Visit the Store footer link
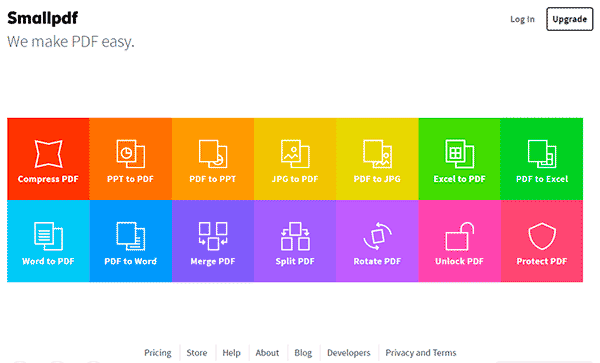This screenshot has width=600, height=363. 197,353
